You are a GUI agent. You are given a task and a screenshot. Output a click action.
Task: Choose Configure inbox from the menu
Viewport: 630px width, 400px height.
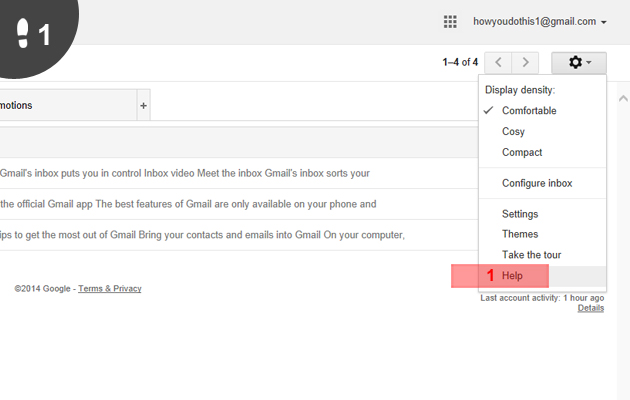[542, 184]
